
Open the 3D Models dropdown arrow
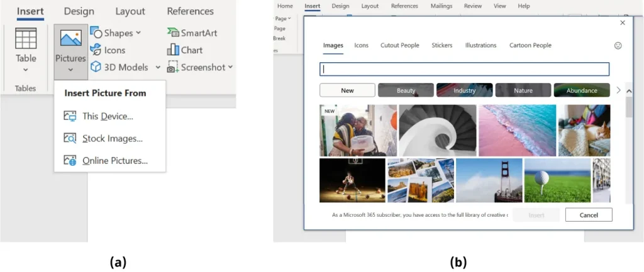click(158, 67)
